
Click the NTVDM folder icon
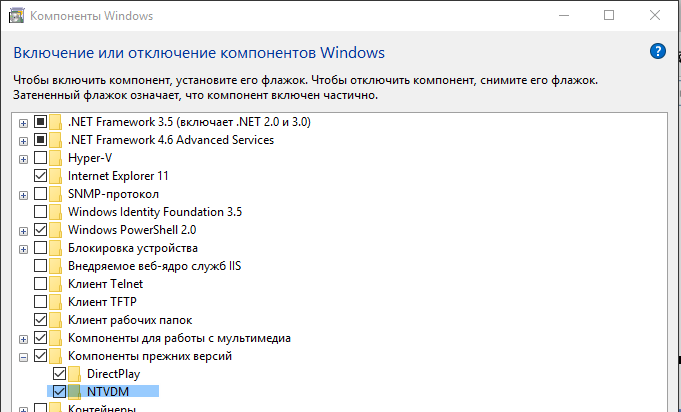coord(75,392)
